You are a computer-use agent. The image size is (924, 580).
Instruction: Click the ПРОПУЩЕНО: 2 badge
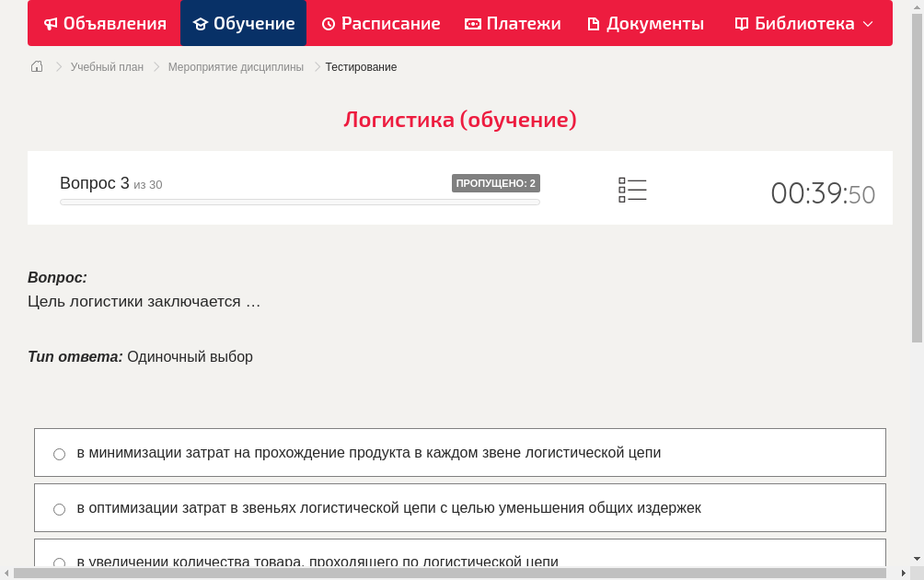497,182
